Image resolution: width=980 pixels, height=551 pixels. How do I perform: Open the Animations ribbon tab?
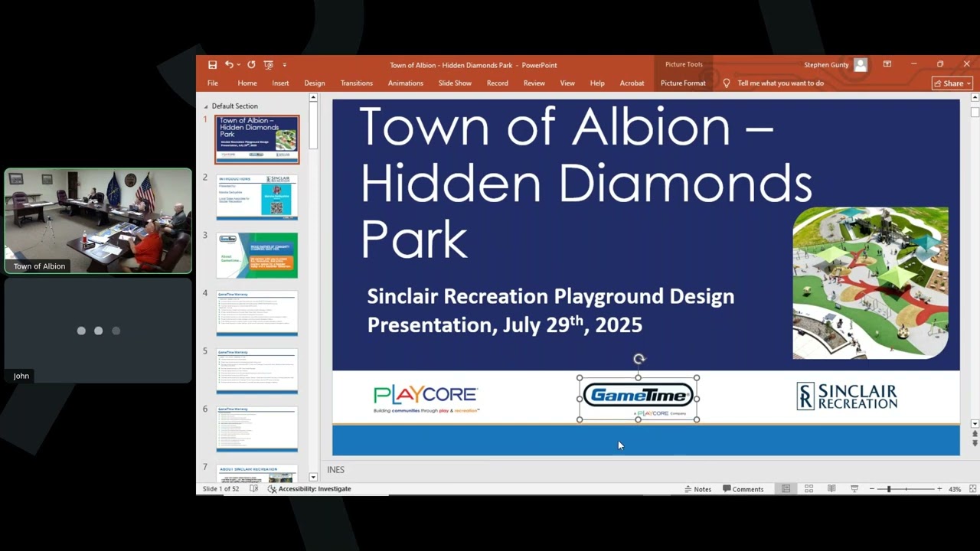(x=406, y=83)
